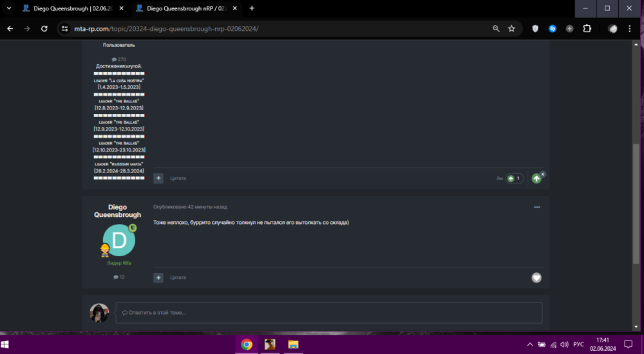The height and width of the screenshot is (354, 644).
Task: Click the "Цитата" link under Diego's post
Action: (178, 277)
